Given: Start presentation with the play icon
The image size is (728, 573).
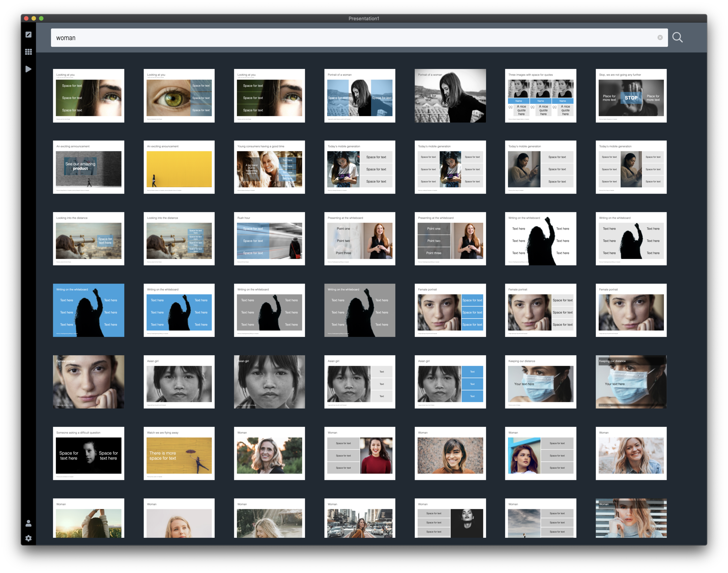Looking at the screenshot, I should tap(29, 69).
